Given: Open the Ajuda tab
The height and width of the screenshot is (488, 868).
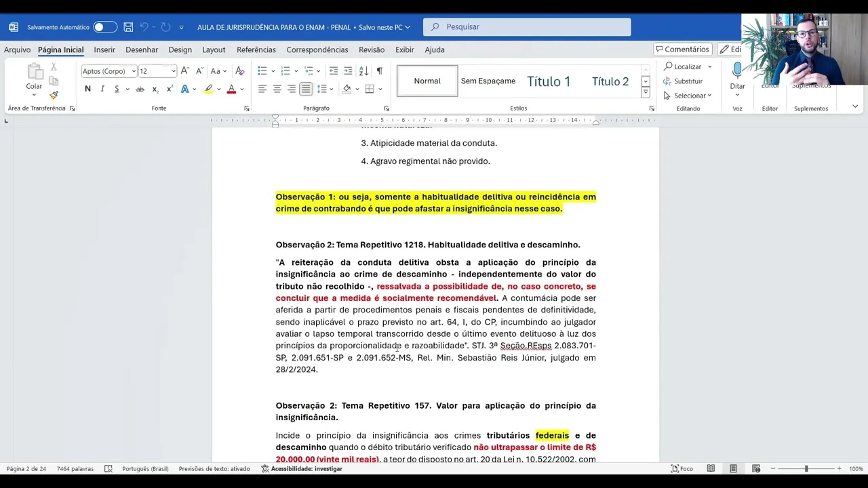Looking at the screenshot, I should 435,49.
